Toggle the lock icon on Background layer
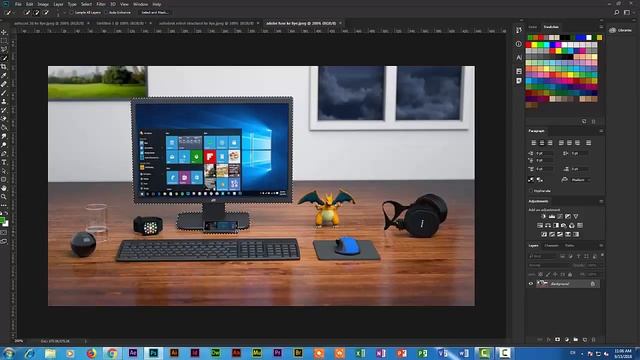This screenshot has width=640, height=360. tap(593, 284)
